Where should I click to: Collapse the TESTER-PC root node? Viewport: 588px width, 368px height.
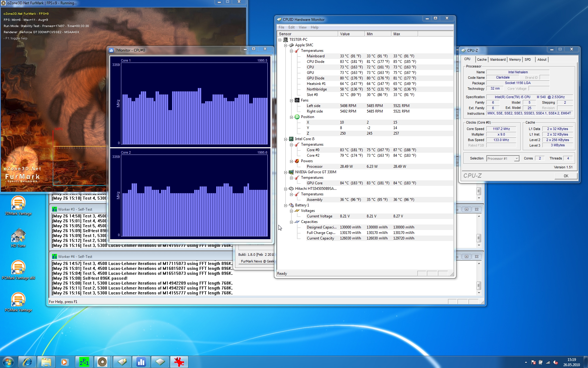click(280, 40)
